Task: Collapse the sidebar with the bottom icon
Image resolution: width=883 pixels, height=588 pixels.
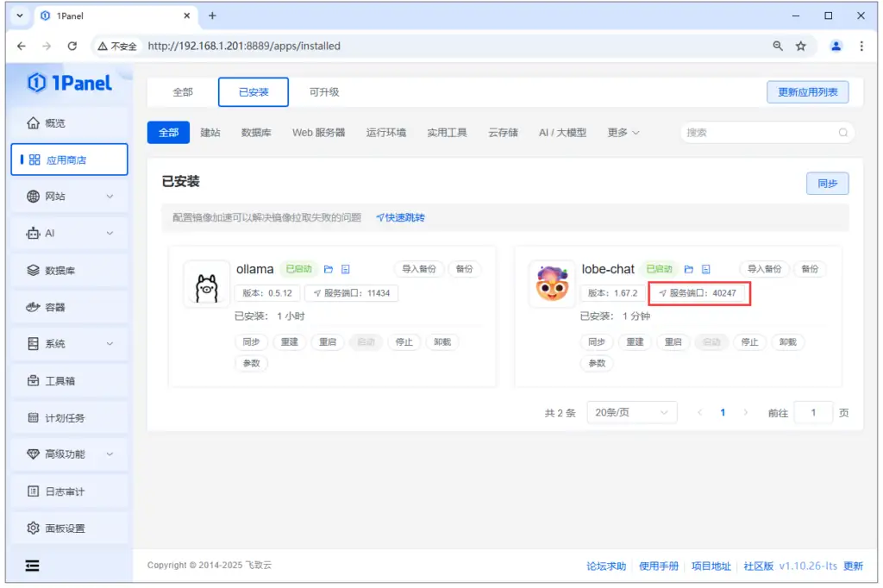Action: point(33,566)
